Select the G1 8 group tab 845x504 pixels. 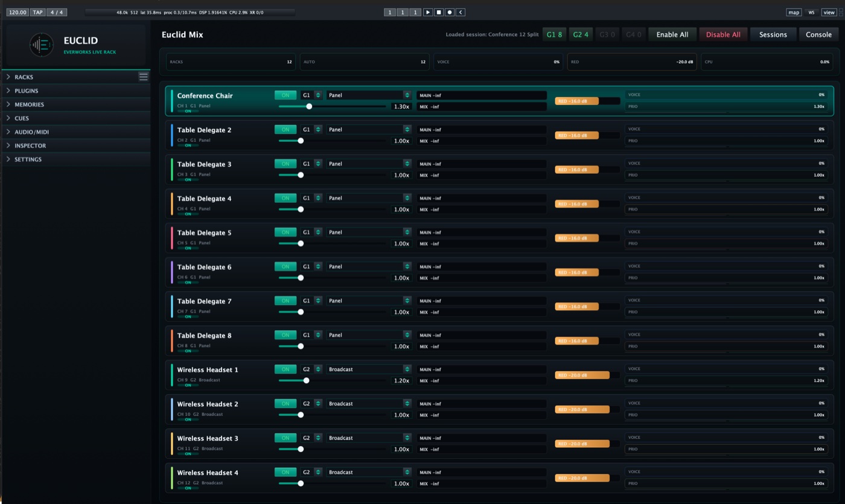554,34
